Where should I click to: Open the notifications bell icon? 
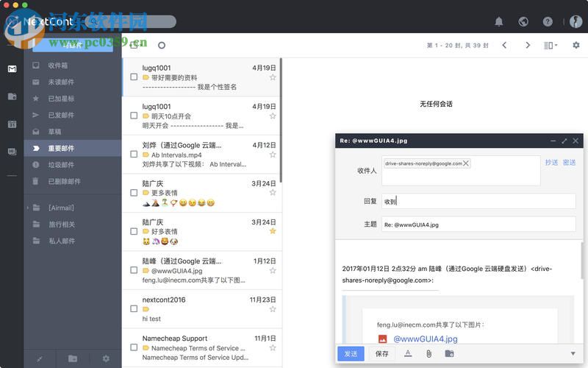499,21
